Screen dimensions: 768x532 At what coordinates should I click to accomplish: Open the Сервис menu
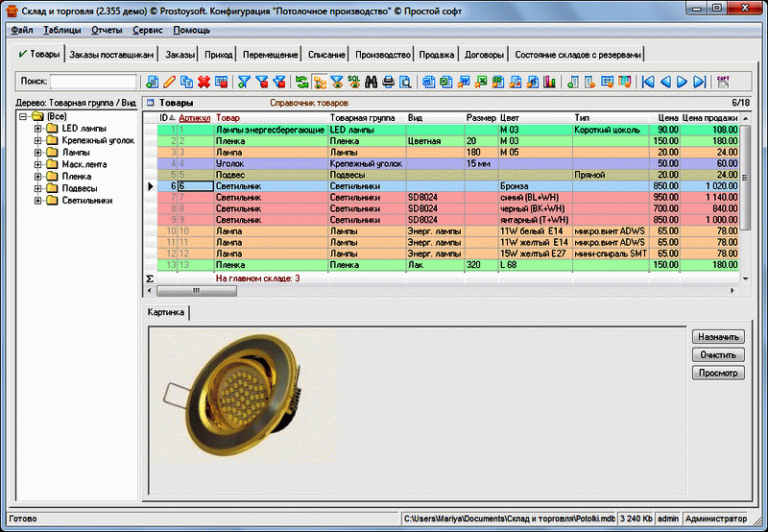[148, 30]
